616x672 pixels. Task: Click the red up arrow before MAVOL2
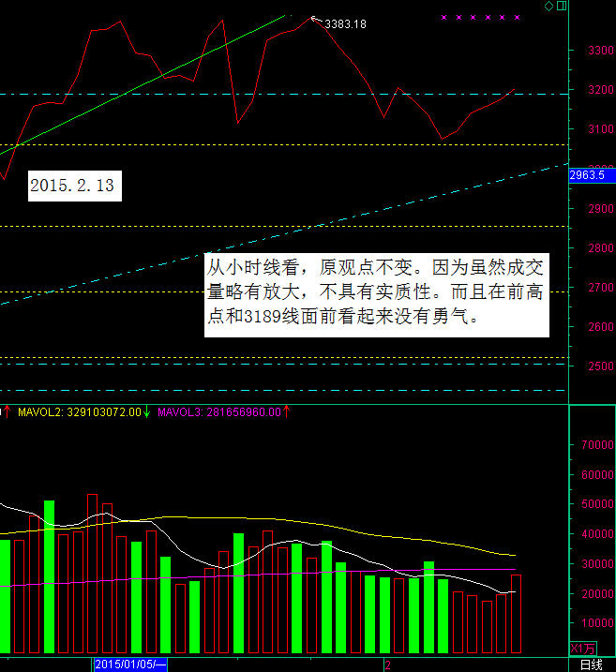coord(6,411)
